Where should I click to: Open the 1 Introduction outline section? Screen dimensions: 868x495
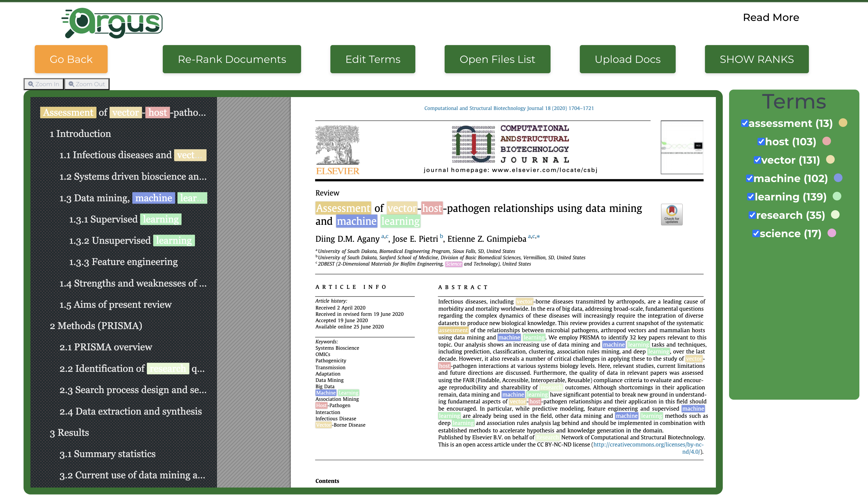[80, 134]
